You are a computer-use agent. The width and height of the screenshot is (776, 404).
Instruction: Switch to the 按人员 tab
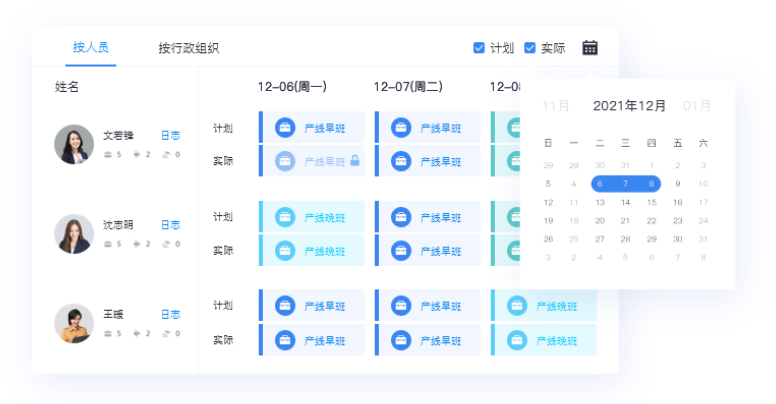pyautogui.click(x=91, y=47)
